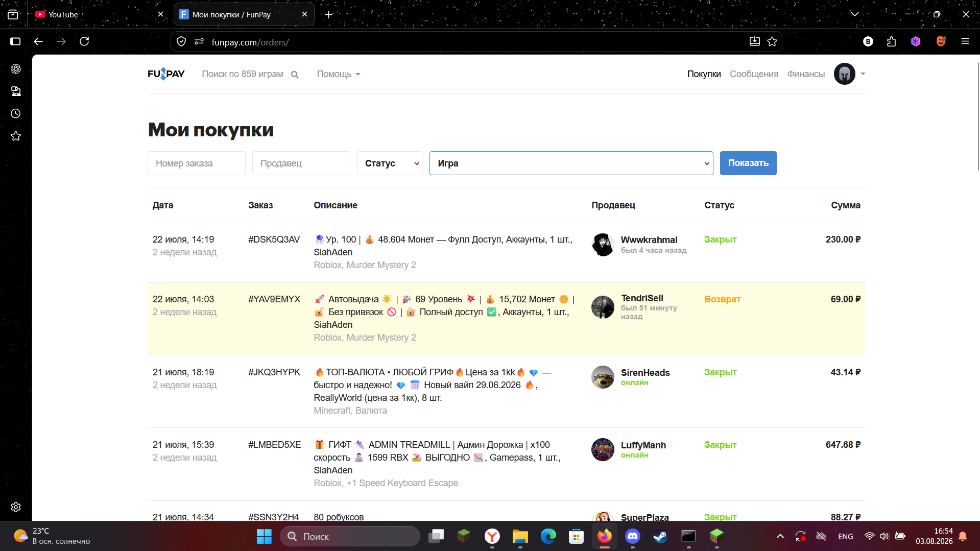
Task: Open seller Wwwkrahmal profile
Action: point(649,240)
